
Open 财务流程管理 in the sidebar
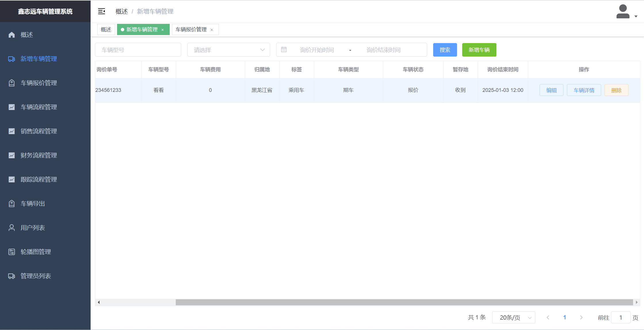tap(45, 155)
